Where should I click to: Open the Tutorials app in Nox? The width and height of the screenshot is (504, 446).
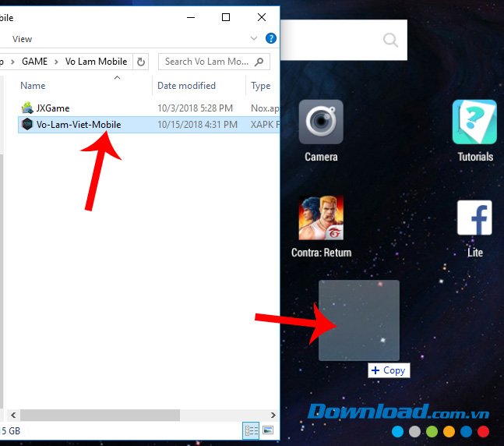pos(474,122)
